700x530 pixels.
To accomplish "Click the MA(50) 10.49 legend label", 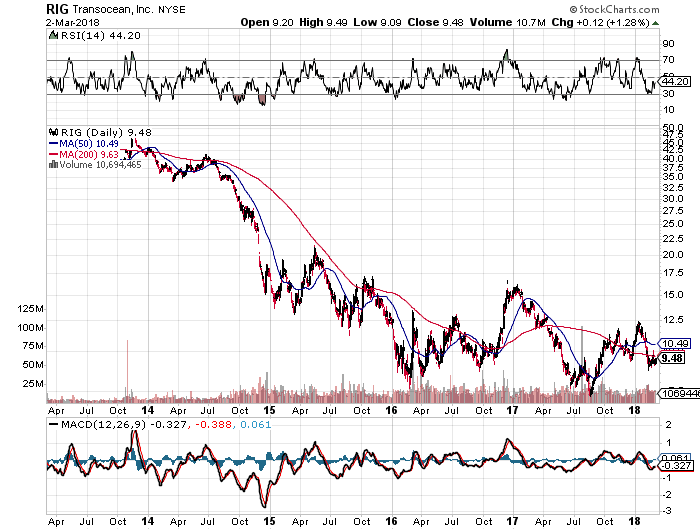I will (x=89, y=144).
